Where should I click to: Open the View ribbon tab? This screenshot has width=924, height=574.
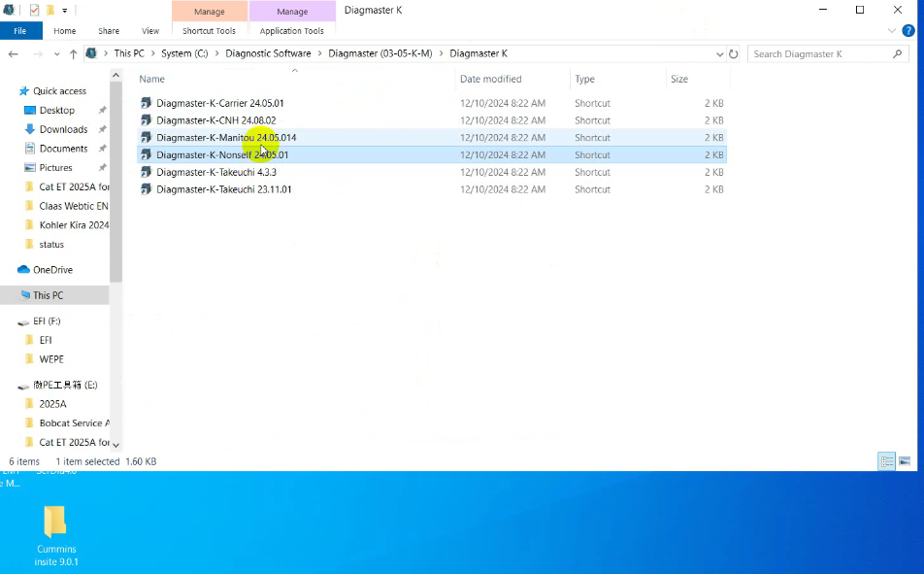click(150, 31)
